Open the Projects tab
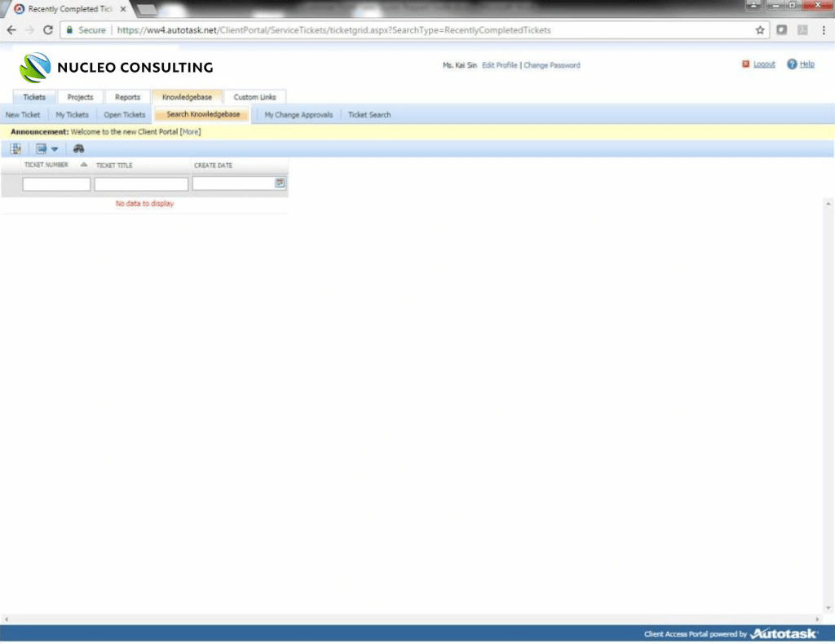Viewport: 835px width, 644px height. [x=80, y=97]
